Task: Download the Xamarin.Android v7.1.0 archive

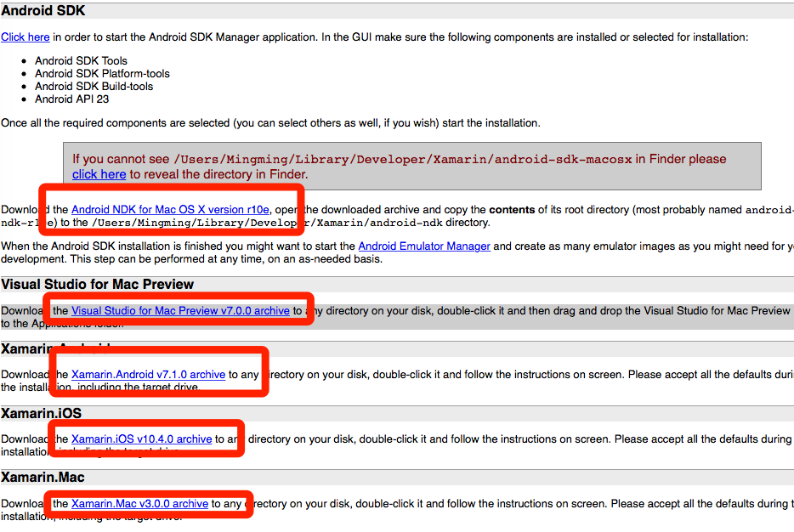Action: (x=149, y=375)
